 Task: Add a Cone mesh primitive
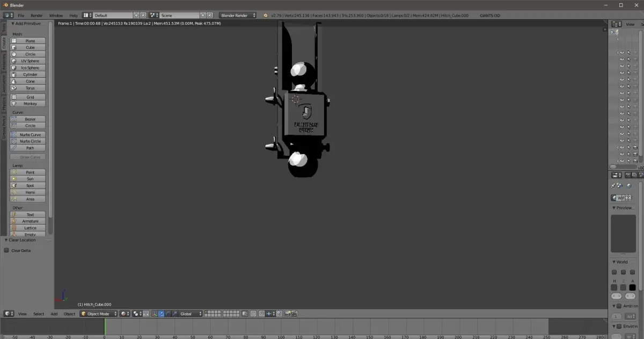[28, 81]
